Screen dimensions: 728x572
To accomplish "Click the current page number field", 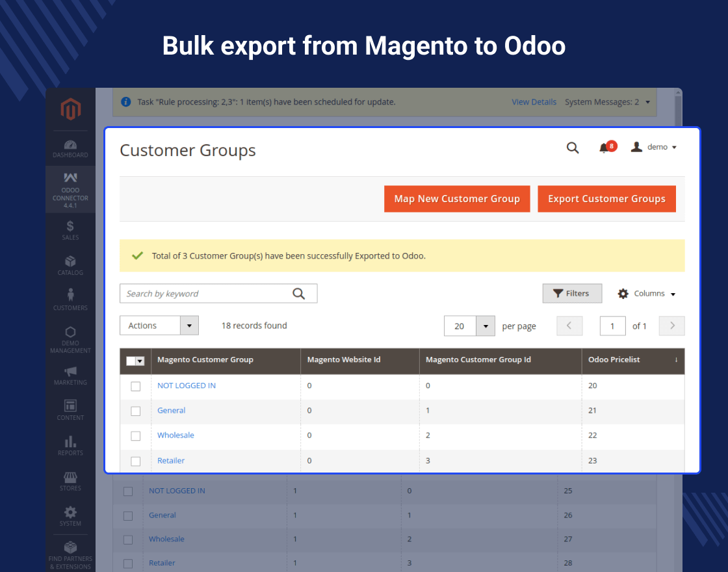I will [x=612, y=326].
